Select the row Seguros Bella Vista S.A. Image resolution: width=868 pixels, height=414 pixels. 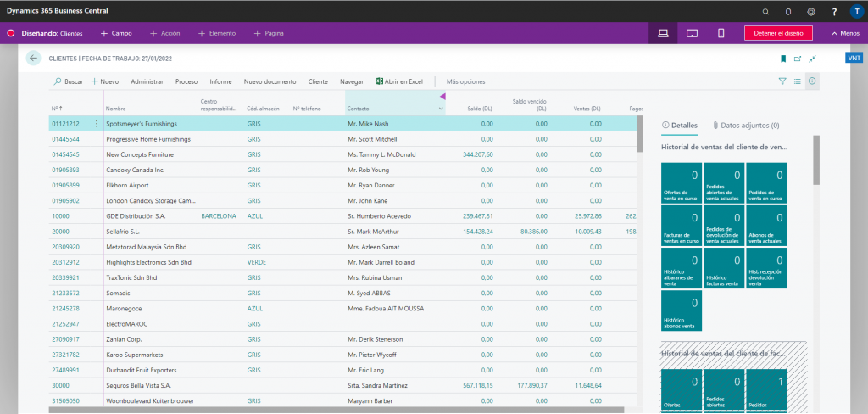[x=342, y=385]
